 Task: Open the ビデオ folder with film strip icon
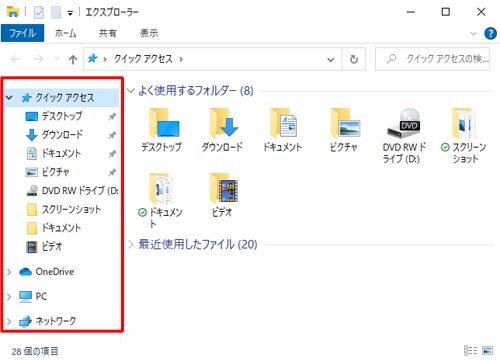point(223,189)
